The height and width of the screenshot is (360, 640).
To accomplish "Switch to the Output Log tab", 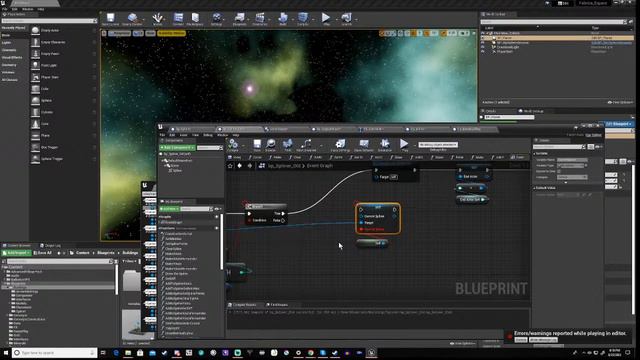I will (x=52, y=245).
